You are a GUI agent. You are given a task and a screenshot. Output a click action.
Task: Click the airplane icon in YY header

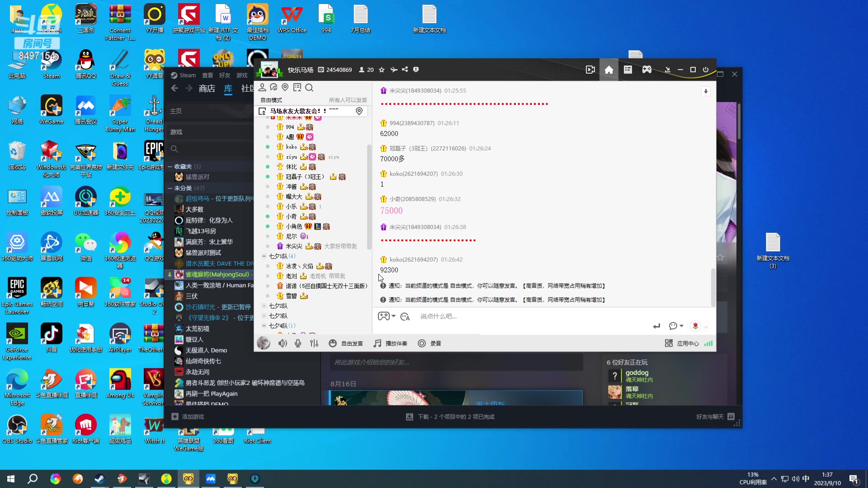point(394,70)
